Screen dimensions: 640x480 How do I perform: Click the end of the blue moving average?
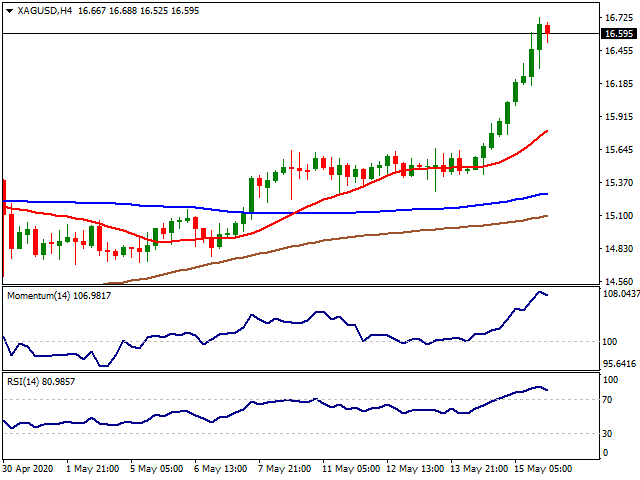pos(547,194)
